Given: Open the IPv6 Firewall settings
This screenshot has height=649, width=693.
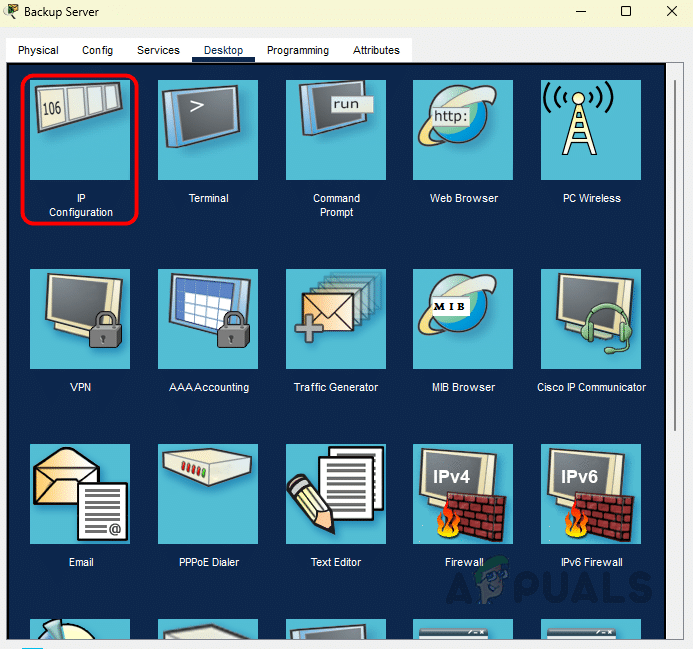Looking at the screenshot, I should [x=591, y=494].
